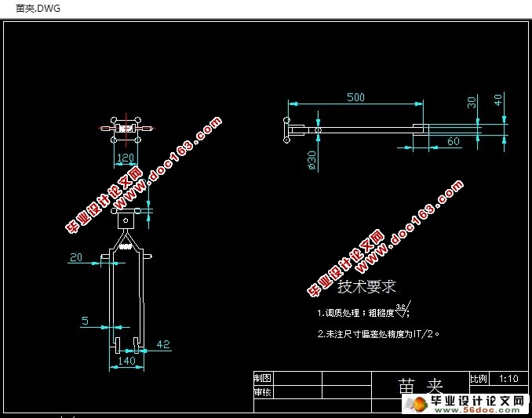The height and width of the screenshot is (418, 532).
Task: Pick the top view above 120 dimension
Action: click(126, 129)
